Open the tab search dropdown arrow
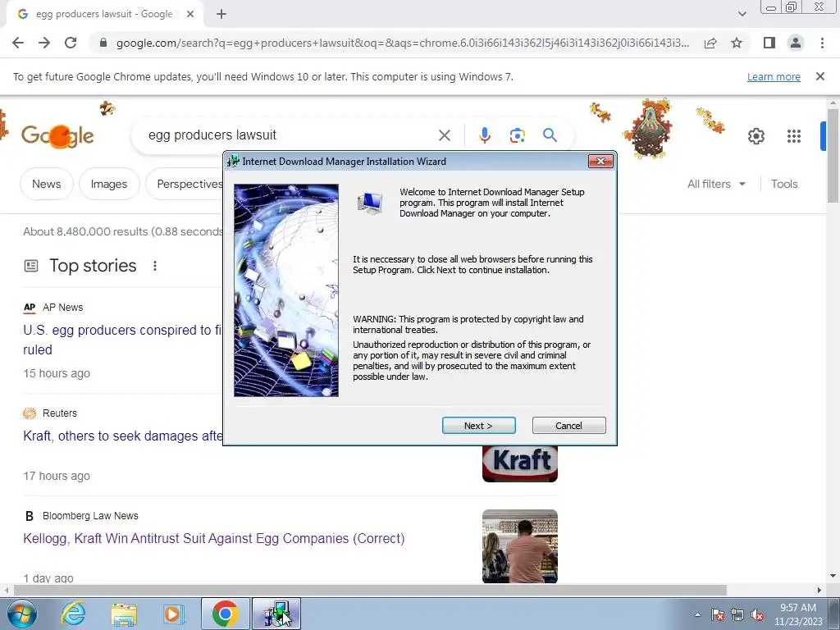 (742, 14)
